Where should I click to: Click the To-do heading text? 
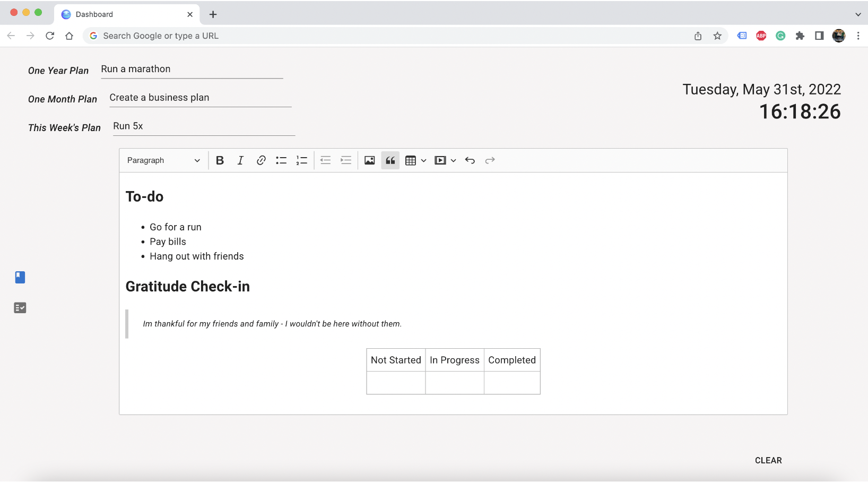pos(144,196)
